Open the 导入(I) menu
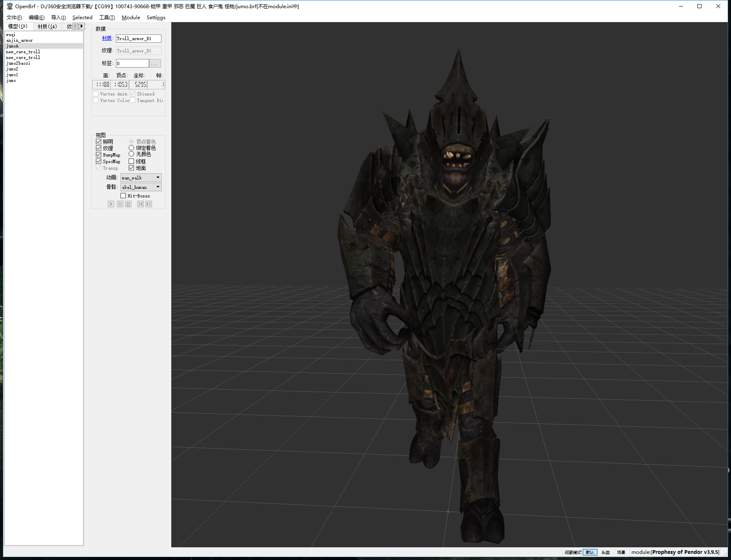This screenshot has height=560, width=731. (58, 18)
